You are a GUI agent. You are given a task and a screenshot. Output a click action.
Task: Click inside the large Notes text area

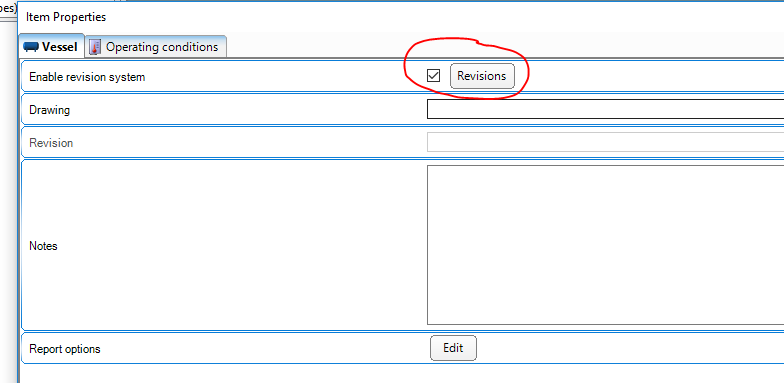[x=605, y=245]
